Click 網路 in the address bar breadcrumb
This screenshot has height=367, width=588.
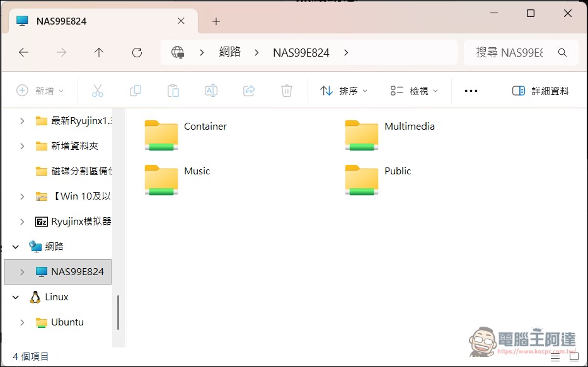(229, 52)
